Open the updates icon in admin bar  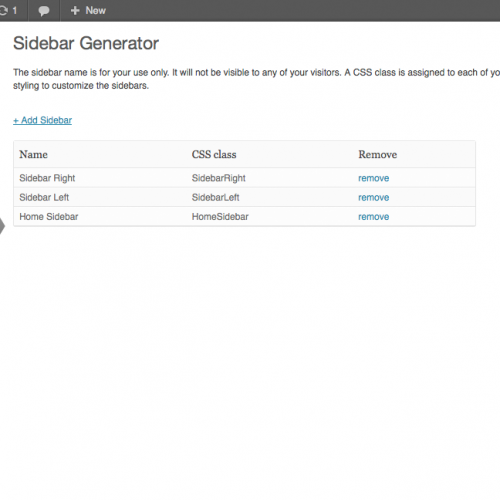coord(3,11)
